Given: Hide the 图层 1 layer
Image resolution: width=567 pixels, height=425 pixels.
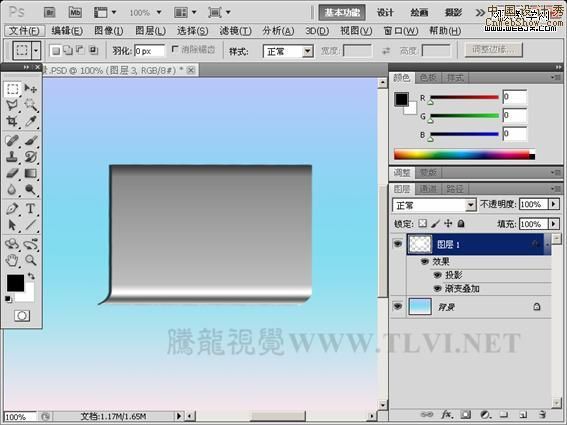Looking at the screenshot, I should click(397, 244).
